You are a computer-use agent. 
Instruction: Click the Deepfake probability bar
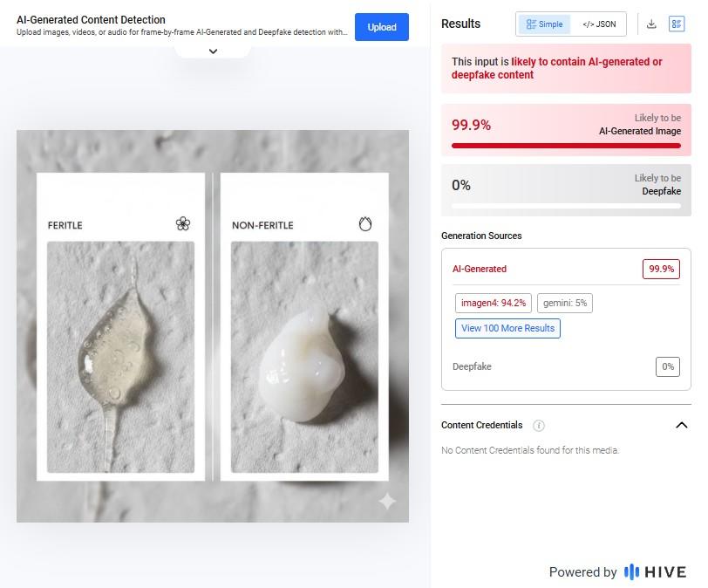566,206
